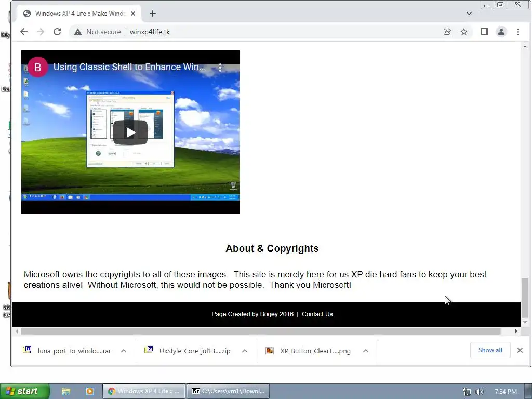Image resolution: width=532 pixels, height=399 pixels.
Task: Click the taskbar clock 7:34 PM
Action: pos(506,392)
